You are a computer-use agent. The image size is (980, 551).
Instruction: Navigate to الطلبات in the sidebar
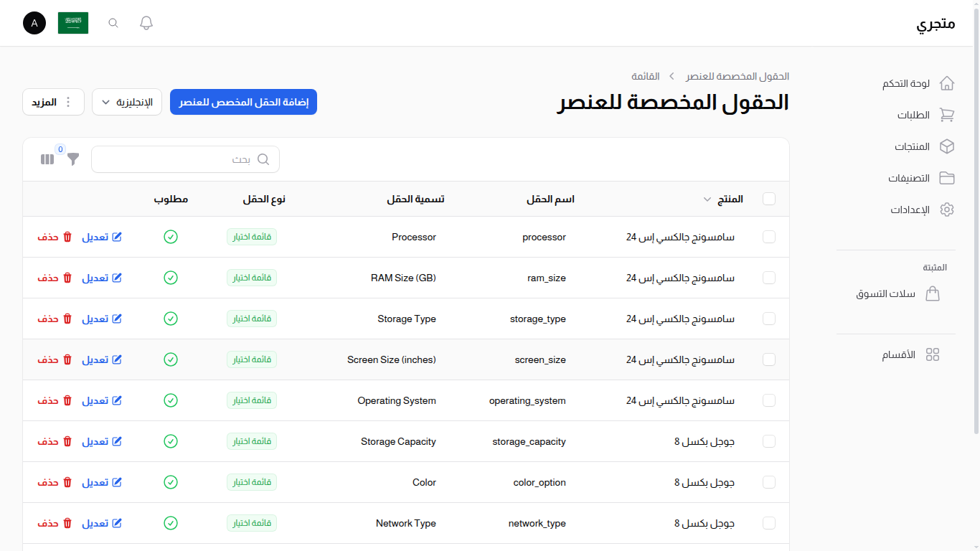[912, 115]
